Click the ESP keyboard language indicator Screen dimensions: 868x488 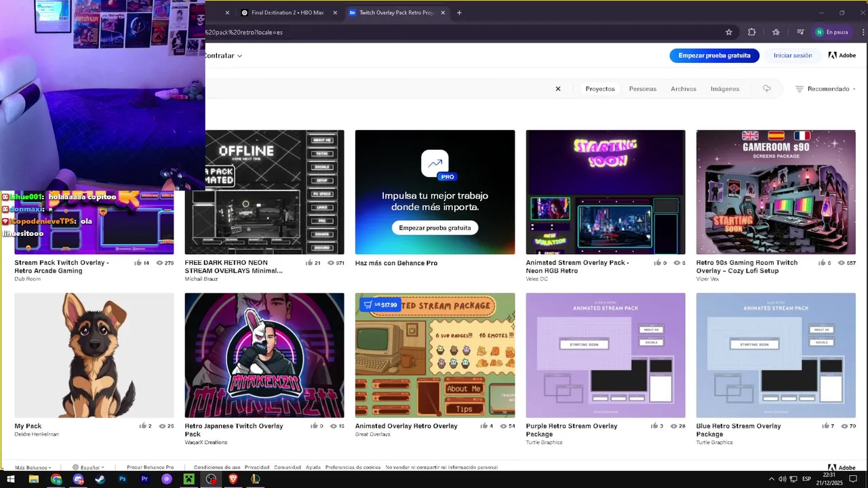tap(806, 479)
